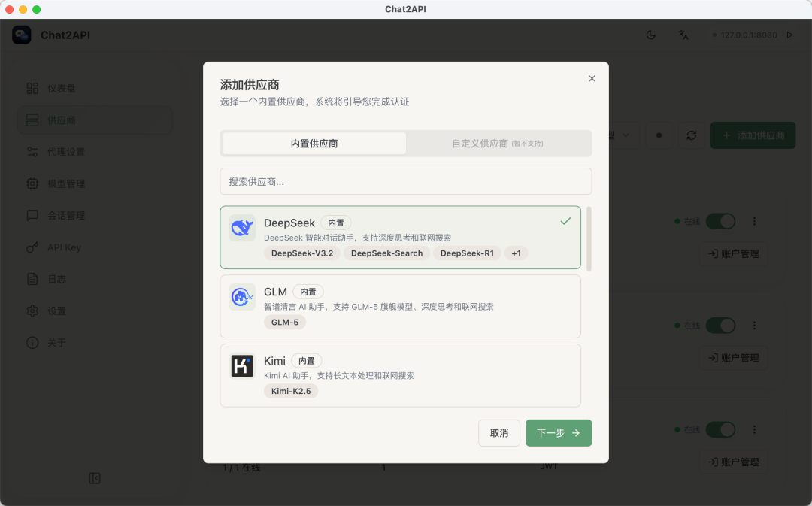This screenshot has height=506, width=812.
Task: Open the third provider's three-dot menu
Action: [755, 429]
